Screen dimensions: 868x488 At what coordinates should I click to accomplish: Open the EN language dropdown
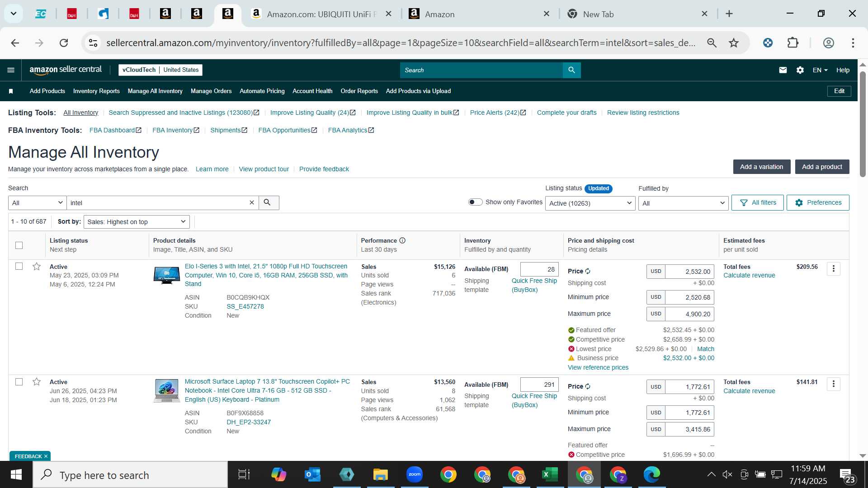click(x=820, y=70)
